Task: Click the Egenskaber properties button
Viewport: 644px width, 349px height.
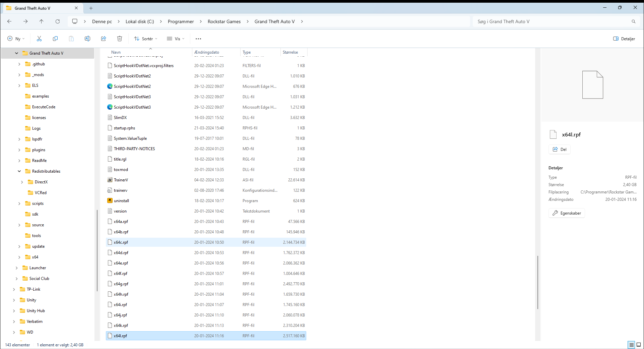Action: point(567,213)
